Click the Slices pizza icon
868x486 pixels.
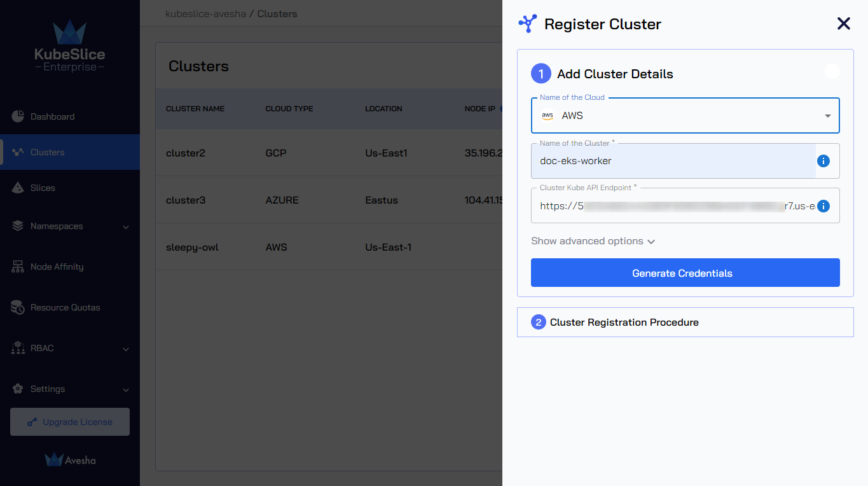click(18, 188)
